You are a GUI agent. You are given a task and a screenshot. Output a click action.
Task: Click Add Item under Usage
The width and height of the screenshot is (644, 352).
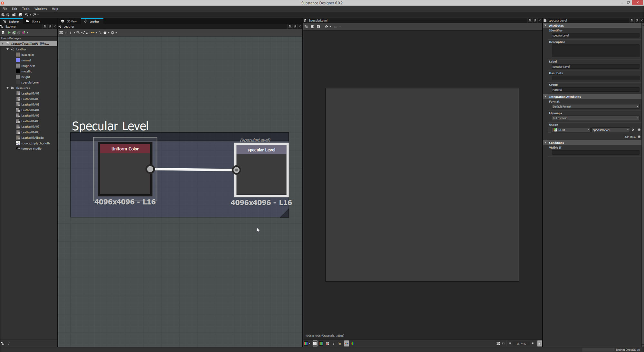(630, 137)
